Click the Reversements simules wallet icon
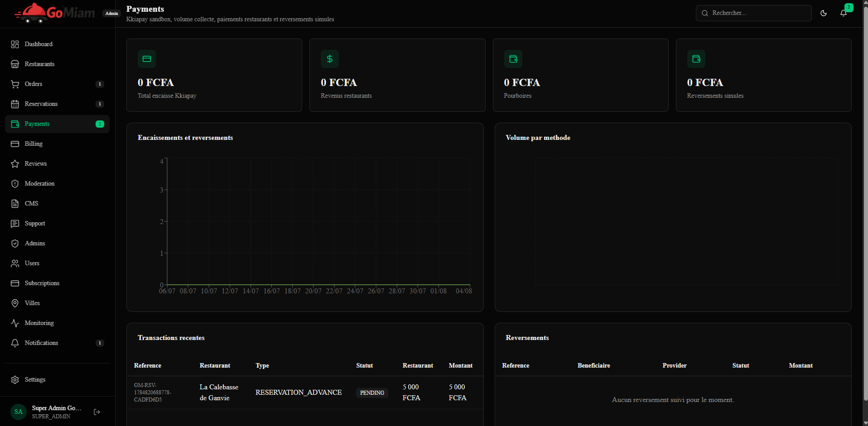 [x=696, y=59]
